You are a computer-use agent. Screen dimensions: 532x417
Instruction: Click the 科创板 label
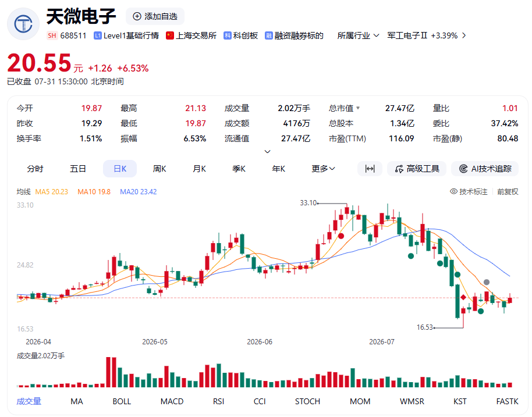[x=245, y=35]
